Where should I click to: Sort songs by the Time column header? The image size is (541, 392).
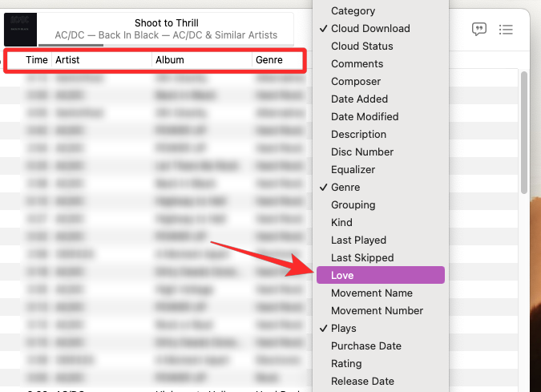point(36,60)
